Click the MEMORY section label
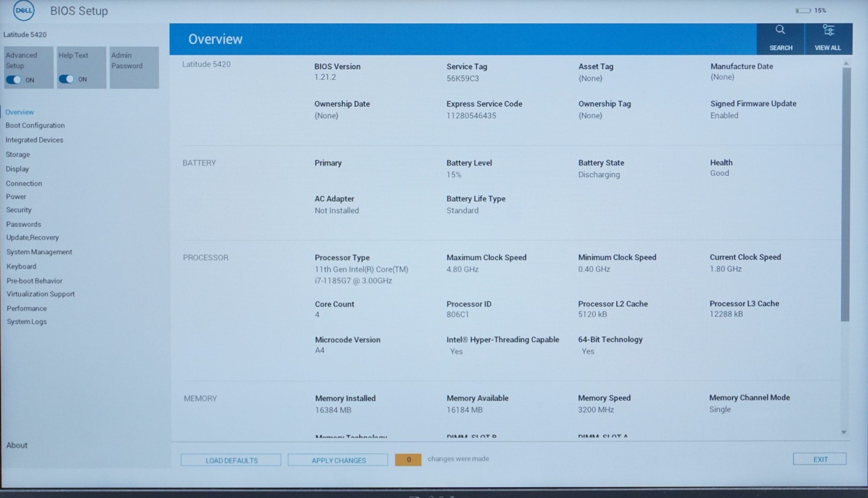Viewport: 868px width, 498px height. [x=200, y=399]
